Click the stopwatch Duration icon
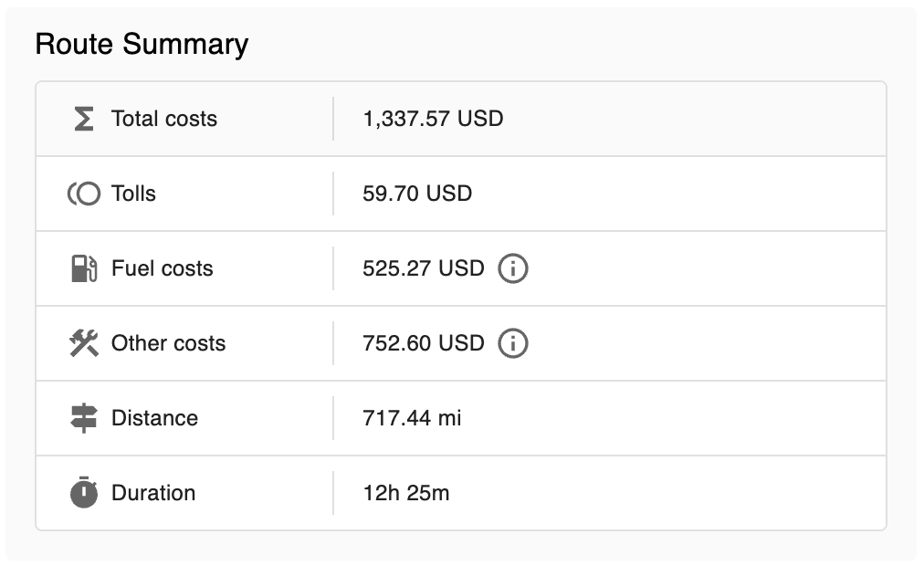This screenshot has height=566, width=924. tap(84, 492)
